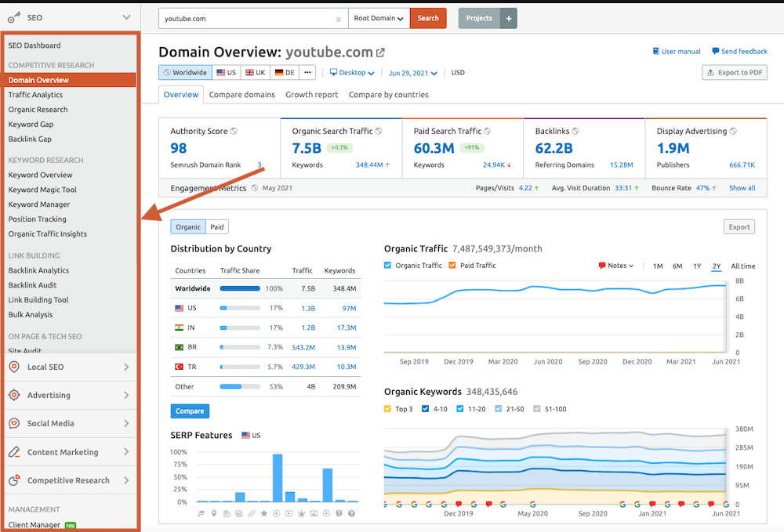The image size is (784, 532).
Task: Click the Export to PDF button
Action: click(735, 72)
